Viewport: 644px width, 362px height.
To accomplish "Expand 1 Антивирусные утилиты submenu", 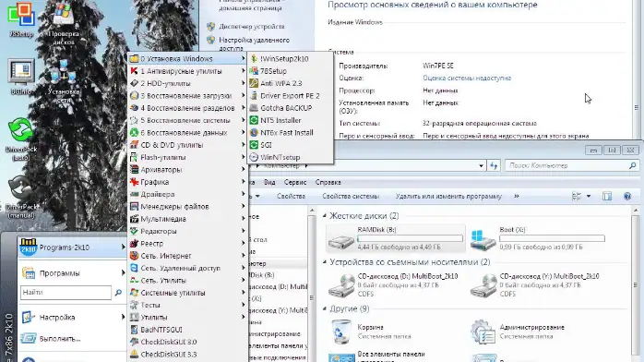I will (187, 71).
